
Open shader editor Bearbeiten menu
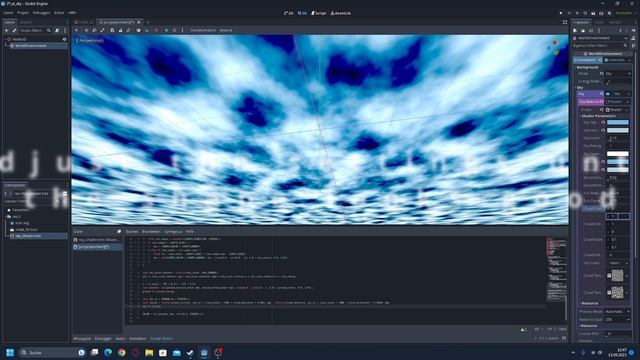(x=151, y=231)
